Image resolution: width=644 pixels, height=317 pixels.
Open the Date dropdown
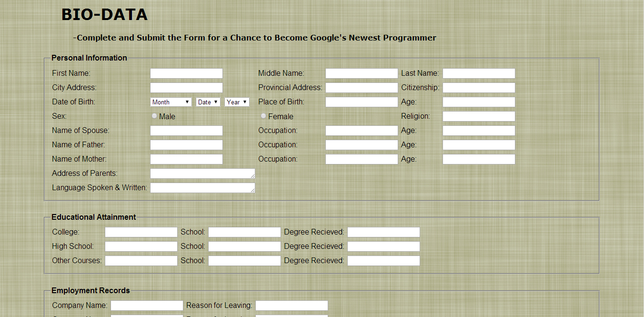tap(208, 102)
